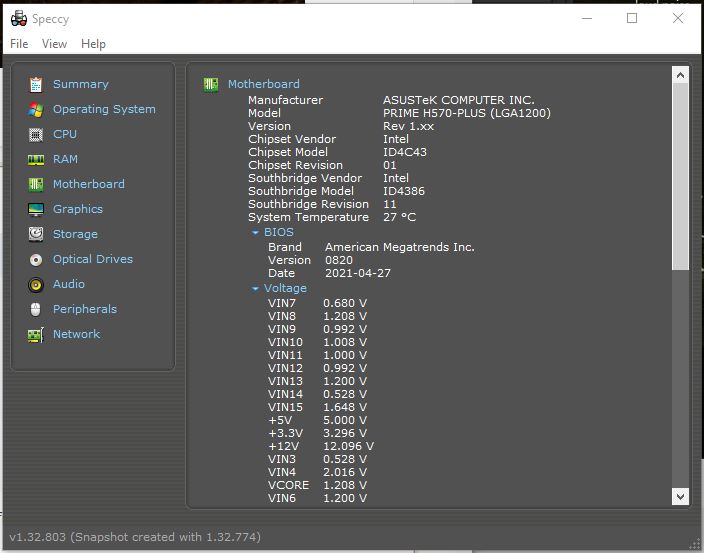This screenshot has width=704, height=553.
Task: Click the Optical Drives disc icon
Action: (36, 259)
